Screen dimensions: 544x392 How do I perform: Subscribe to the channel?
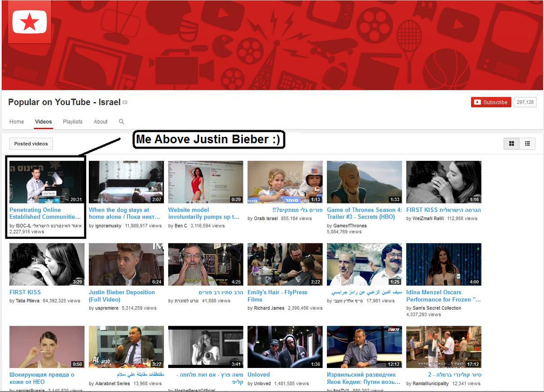coord(491,102)
